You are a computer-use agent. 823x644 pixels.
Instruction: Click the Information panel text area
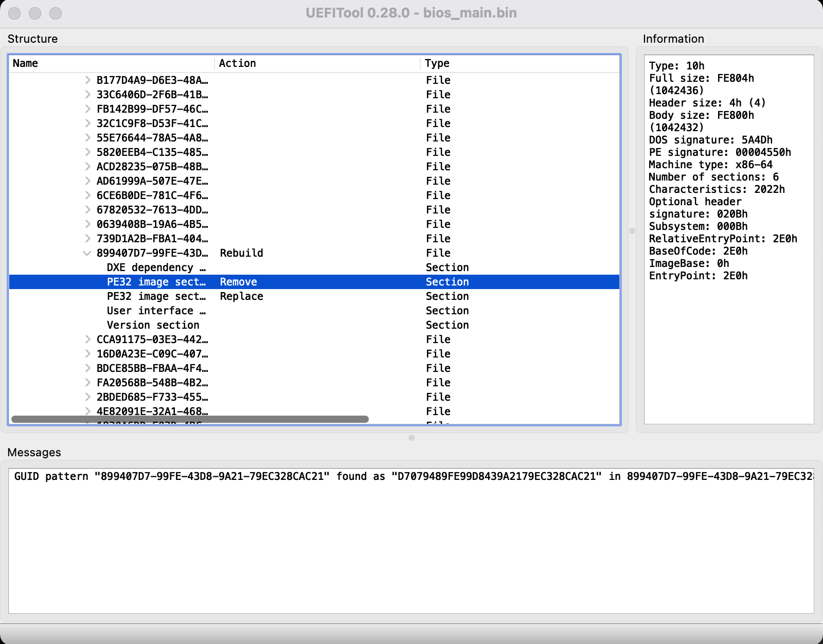(x=729, y=239)
